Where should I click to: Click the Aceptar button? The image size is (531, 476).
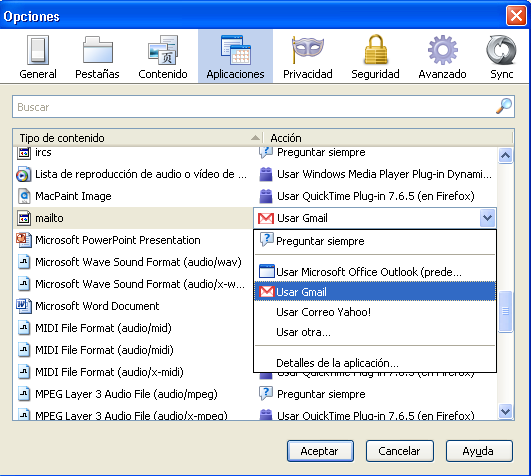point(320,451)
